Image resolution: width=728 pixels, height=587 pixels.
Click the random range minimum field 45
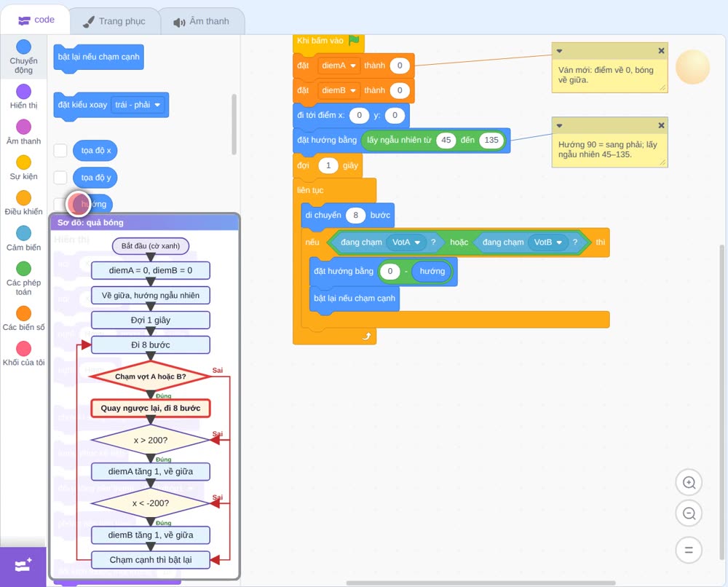[x=446, y=141]
